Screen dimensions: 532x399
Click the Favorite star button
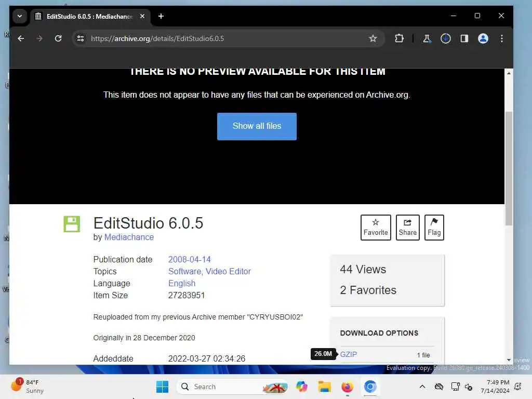click(x=376, y=228)
